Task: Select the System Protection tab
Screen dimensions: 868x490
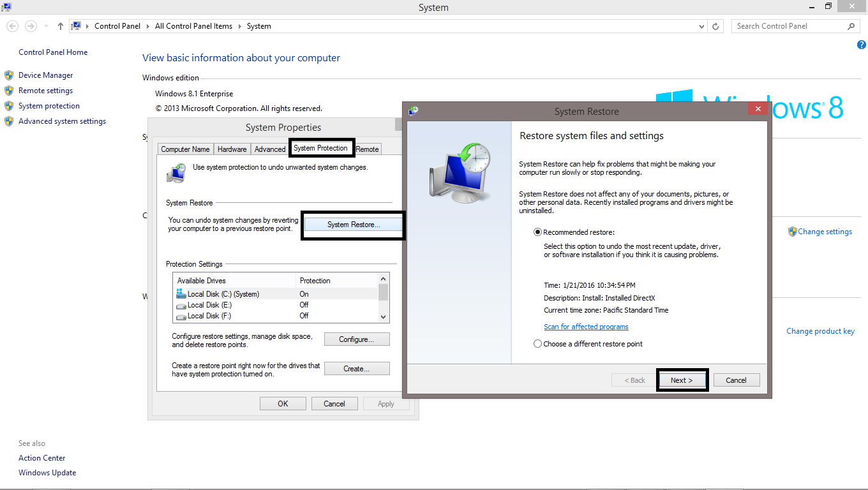Action: tap(321, 147)
